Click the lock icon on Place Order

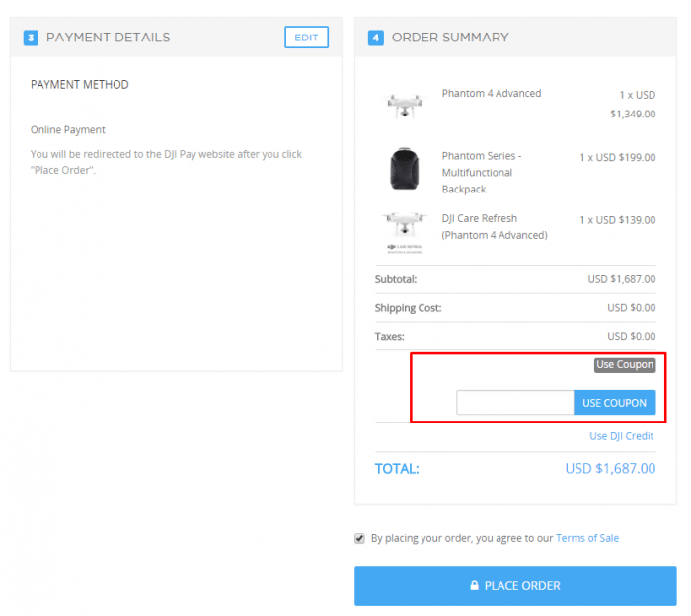(474, 585)
